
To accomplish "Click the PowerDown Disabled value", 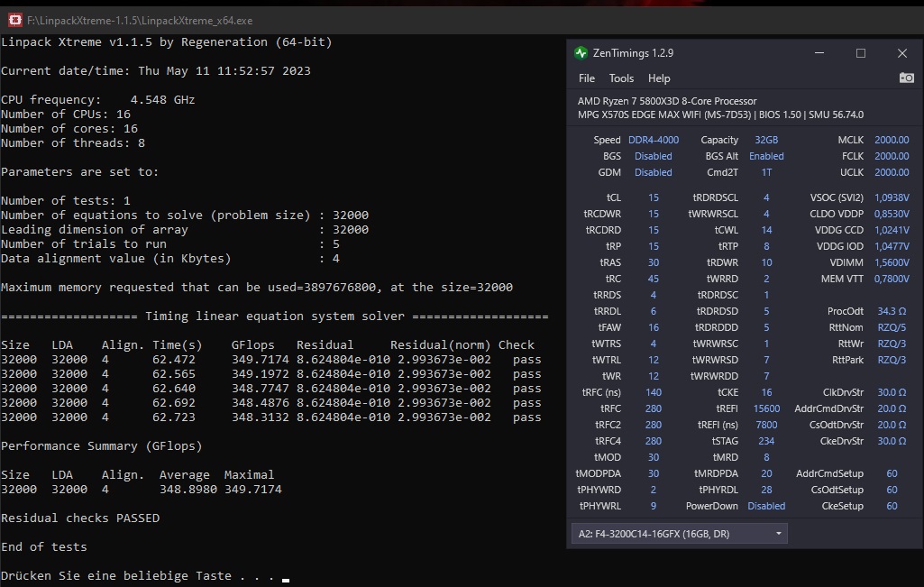I will point(766,506).
